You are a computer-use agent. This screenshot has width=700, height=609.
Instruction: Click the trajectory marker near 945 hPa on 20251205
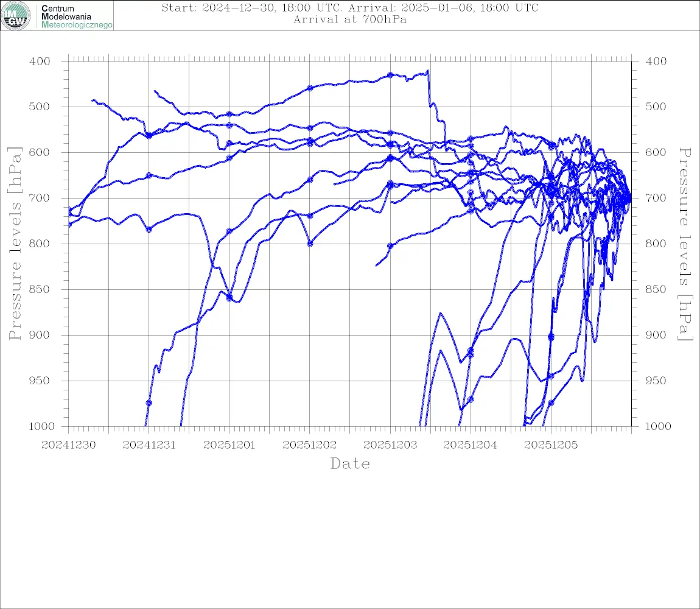[551, 376]
